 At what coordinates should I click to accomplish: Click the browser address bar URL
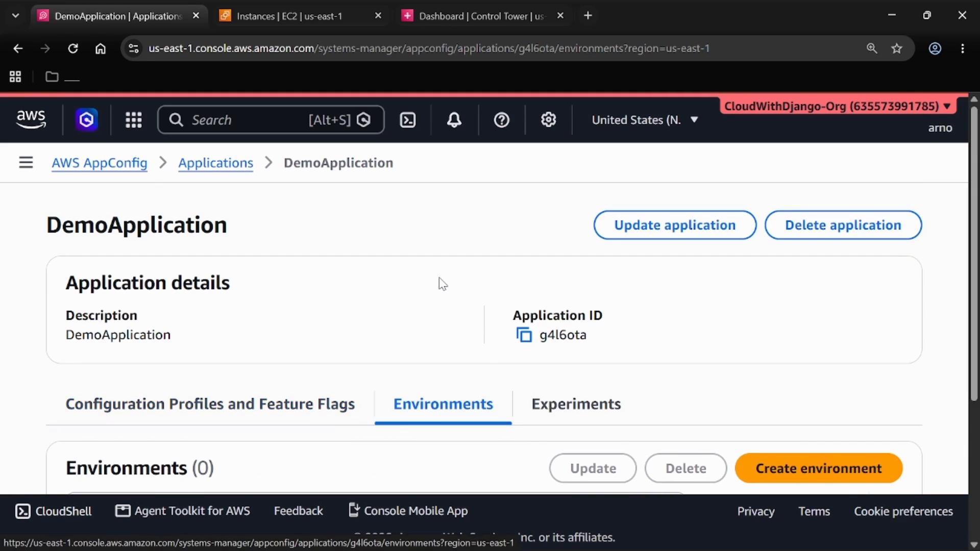(x=429, y=48)
